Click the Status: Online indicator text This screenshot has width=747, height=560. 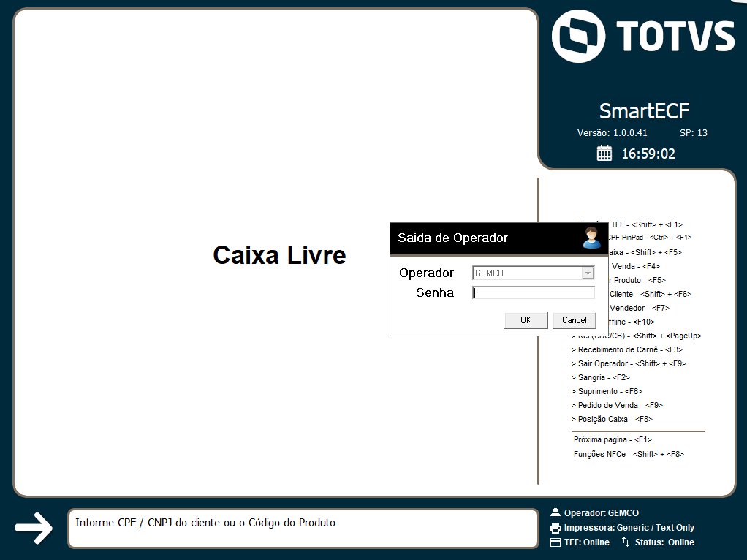pos(664,542)
